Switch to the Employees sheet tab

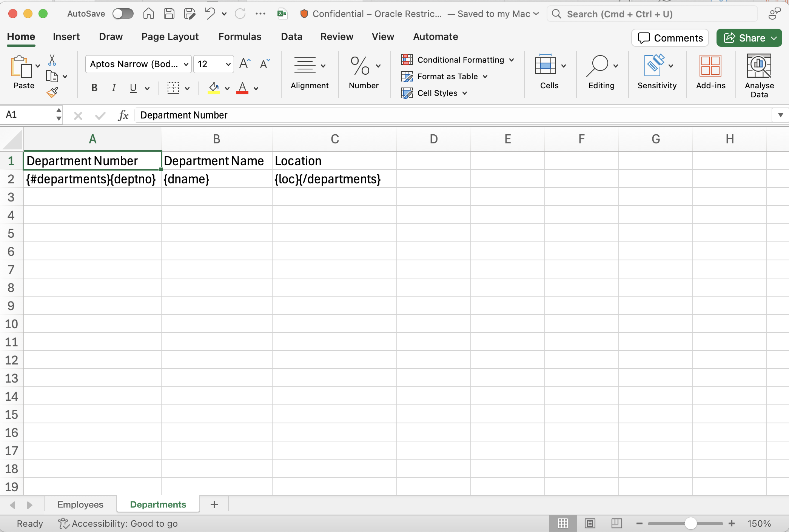point(80,504)
